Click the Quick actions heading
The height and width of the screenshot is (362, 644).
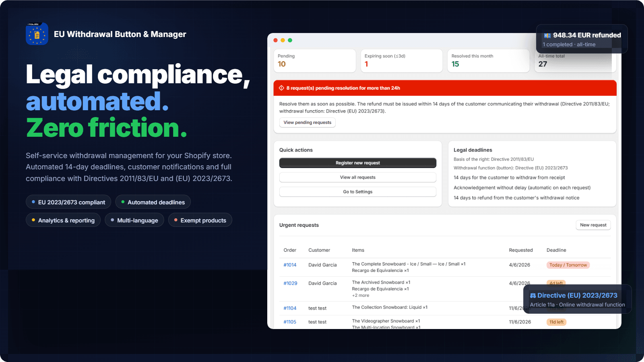(x=296, y=150)
